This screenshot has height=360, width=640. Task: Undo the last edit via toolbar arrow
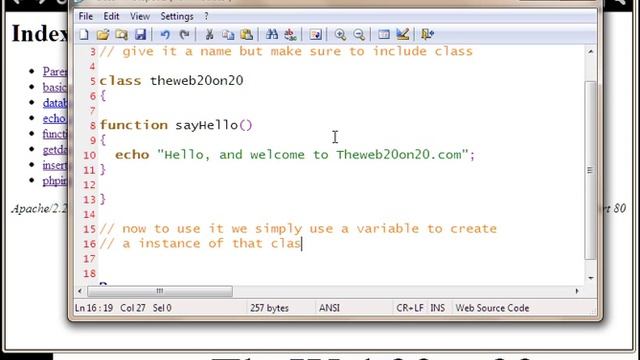coord(165,35)
